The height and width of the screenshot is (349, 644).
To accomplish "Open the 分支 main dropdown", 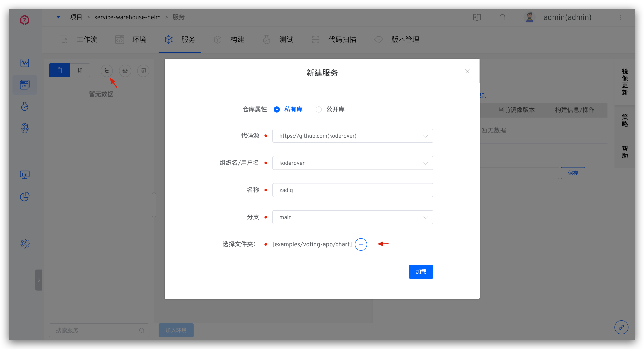I will (352, 217).
